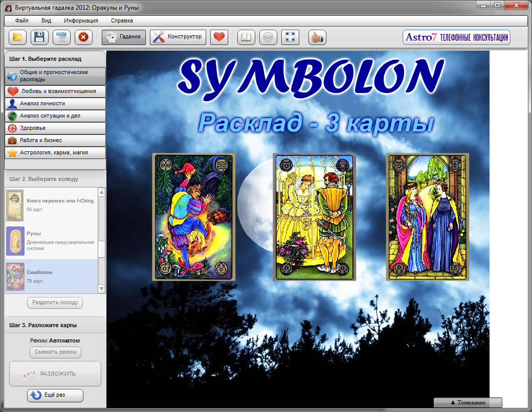
Task: Open the Справка menu
Action: (122, 20)
